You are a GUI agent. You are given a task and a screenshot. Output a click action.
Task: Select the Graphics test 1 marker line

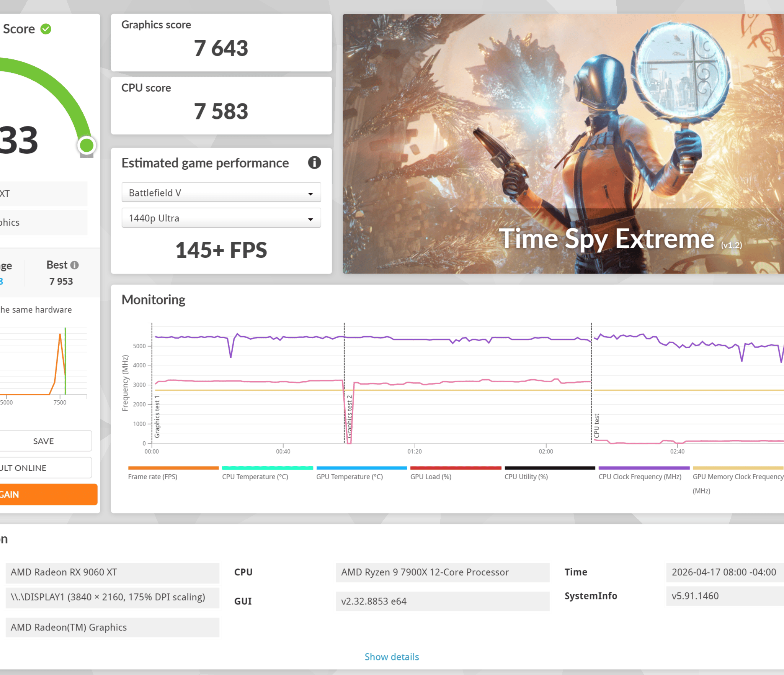(x=152, y=383)
